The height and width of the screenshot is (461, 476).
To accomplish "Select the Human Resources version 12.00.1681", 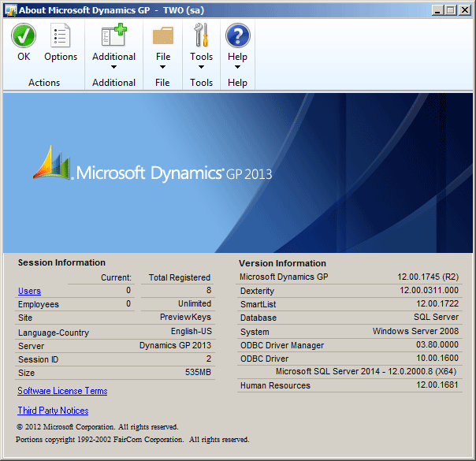I will (x=437, y=385).
